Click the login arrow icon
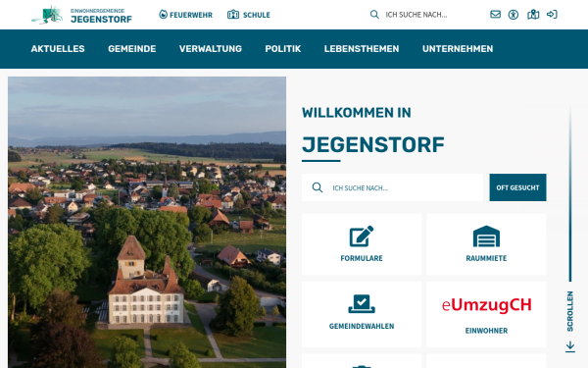This screenshot has height=368, width=588. pos(552,15)
